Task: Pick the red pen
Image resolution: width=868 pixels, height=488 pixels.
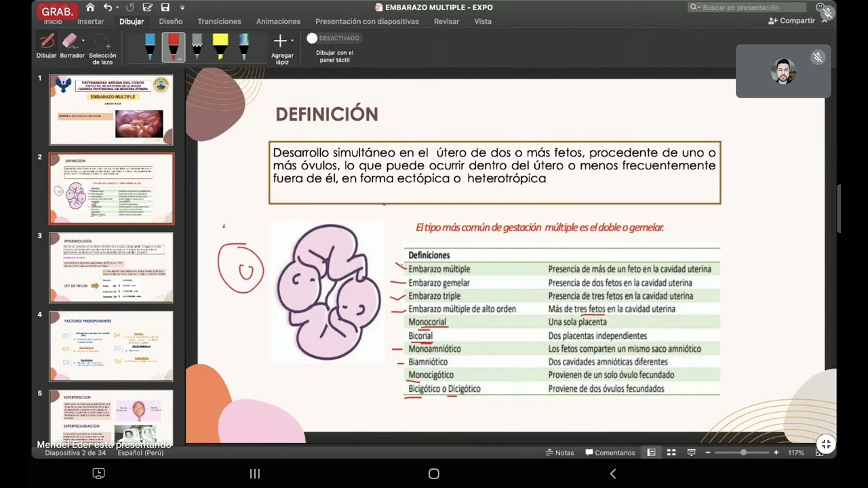Action: pos(173,47)
